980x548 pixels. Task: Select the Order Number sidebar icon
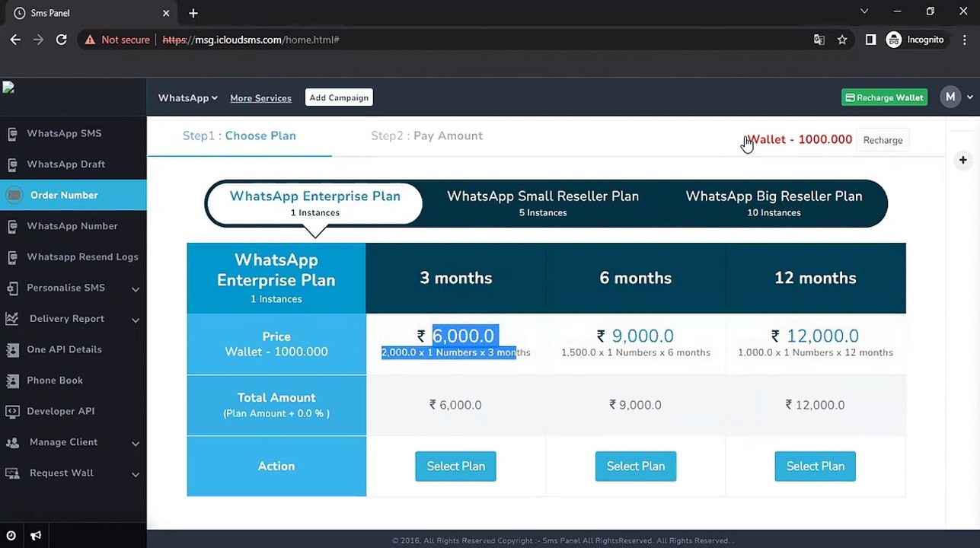[x=14, y=196]
